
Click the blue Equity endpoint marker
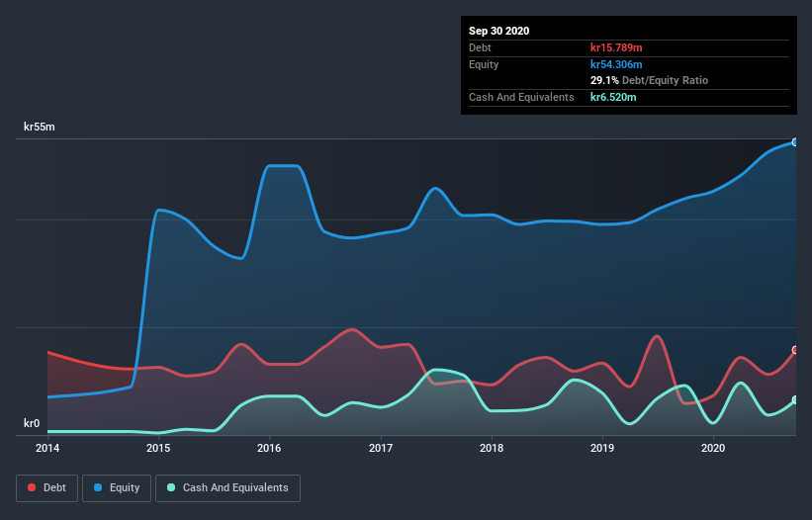tap(795, 142)
